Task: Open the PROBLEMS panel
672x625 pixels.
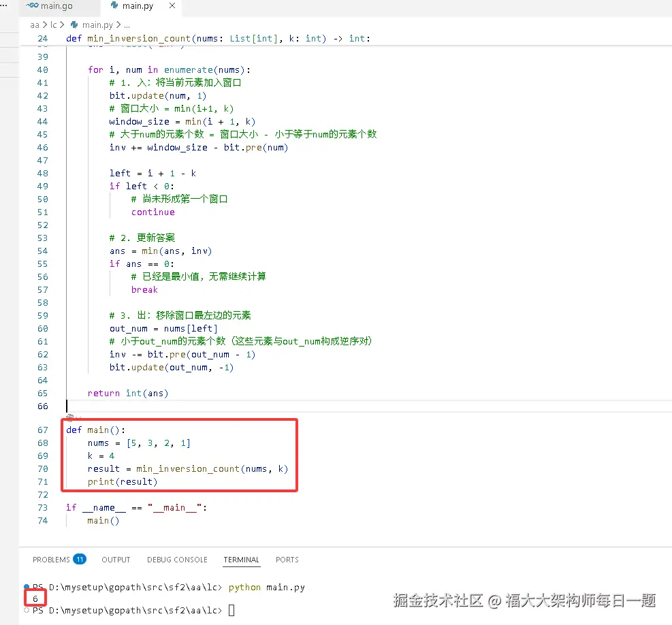Action: click(x=52, y=559)
